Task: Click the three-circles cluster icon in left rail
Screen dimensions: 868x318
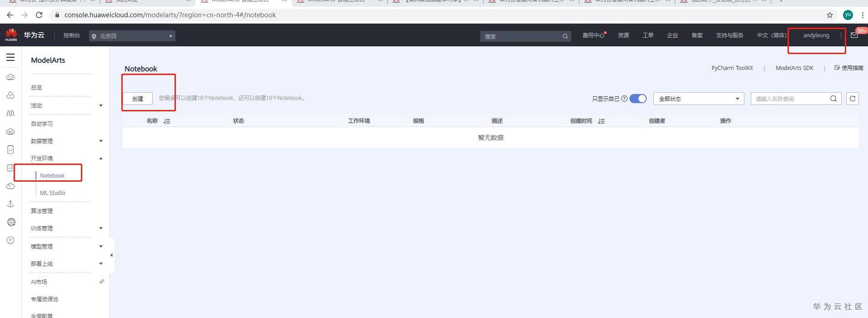Action: (x=10, y=95)
